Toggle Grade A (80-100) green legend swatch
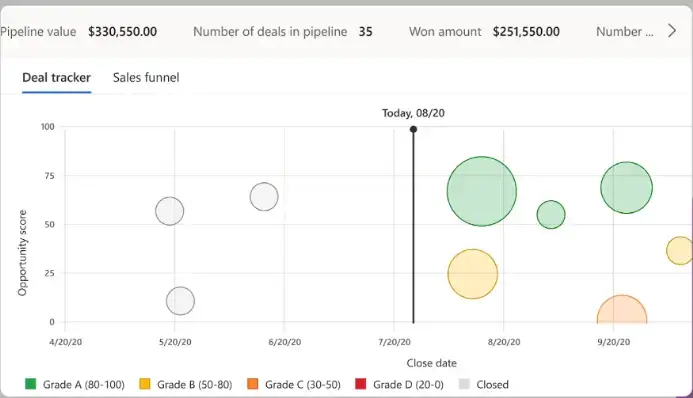 click(x=30, y=384)
